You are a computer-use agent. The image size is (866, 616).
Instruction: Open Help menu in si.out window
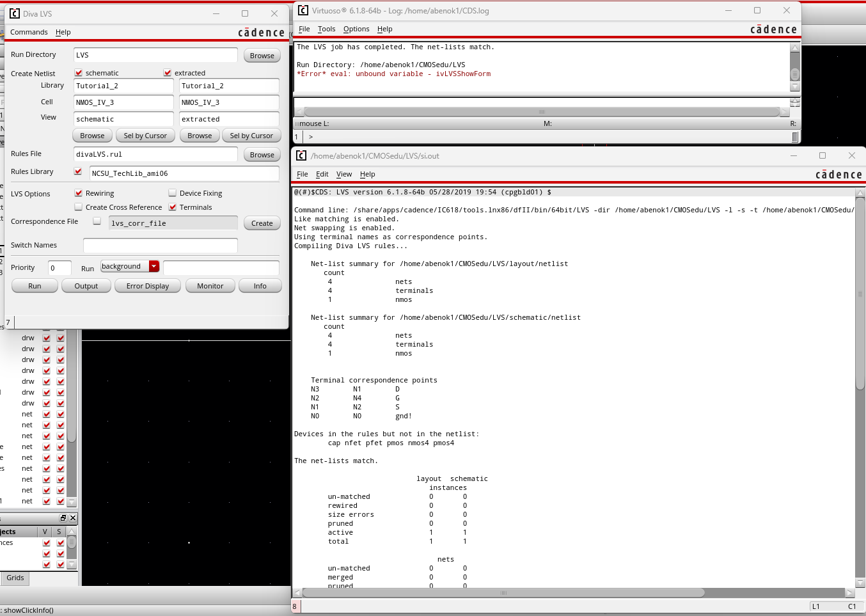(x=368, y=174)
